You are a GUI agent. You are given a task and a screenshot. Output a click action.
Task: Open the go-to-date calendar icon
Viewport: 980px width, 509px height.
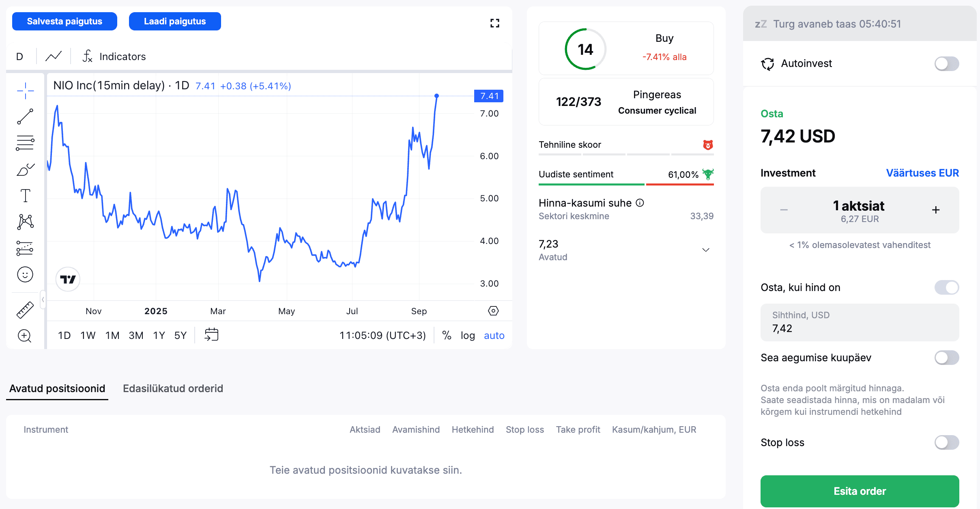211,335
